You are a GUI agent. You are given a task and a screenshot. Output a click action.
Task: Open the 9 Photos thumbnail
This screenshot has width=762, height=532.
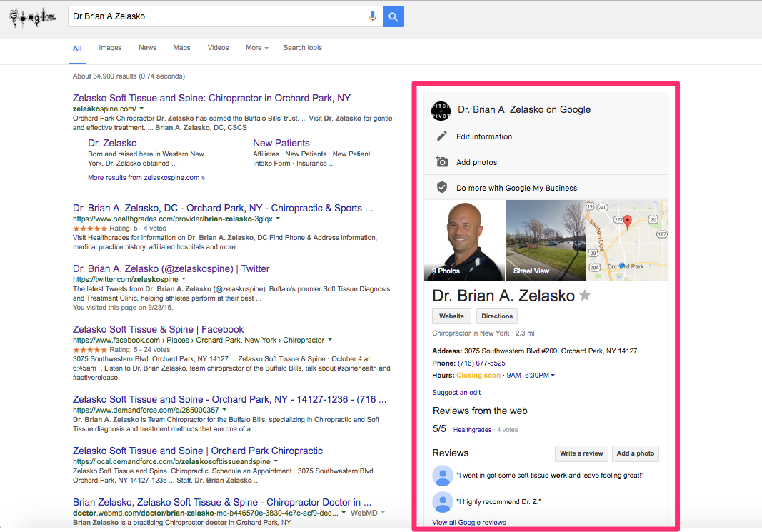coord(465,241)
